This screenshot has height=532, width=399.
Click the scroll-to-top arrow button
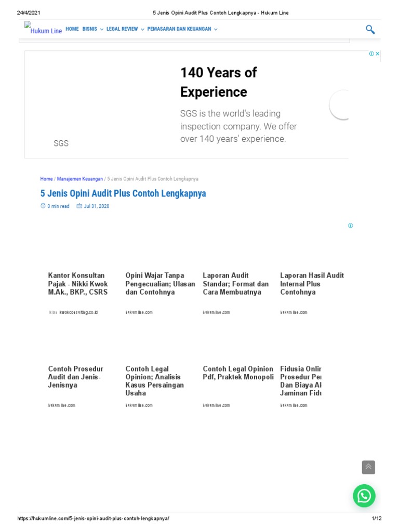[368, 467]
